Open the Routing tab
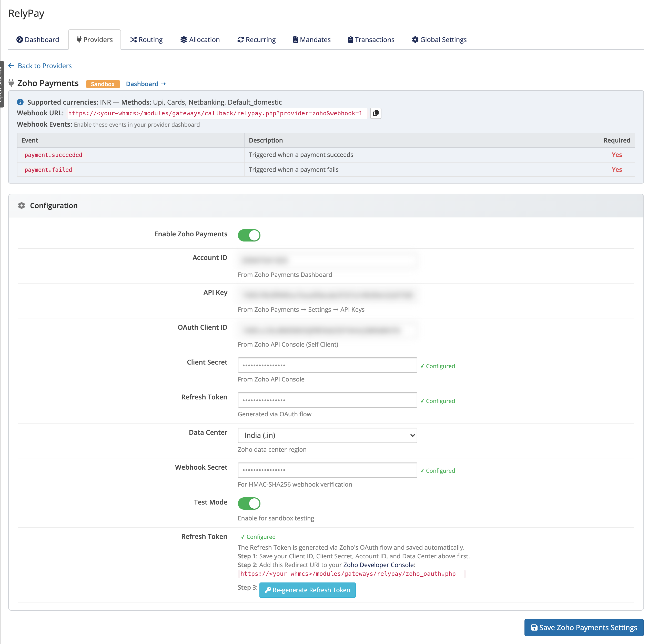Screen dimensions: 647x644 146,39
